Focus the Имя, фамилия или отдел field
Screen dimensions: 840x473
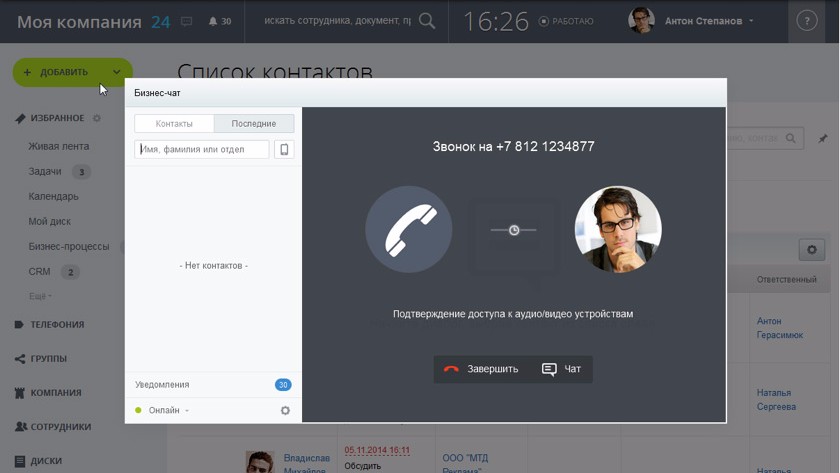[202, 149]
